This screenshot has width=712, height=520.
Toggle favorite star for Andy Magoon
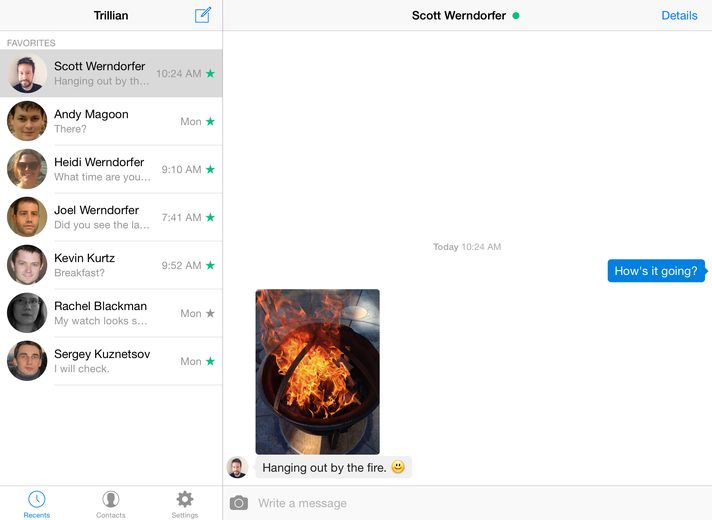pyautogui.click(x=210, y=121)
